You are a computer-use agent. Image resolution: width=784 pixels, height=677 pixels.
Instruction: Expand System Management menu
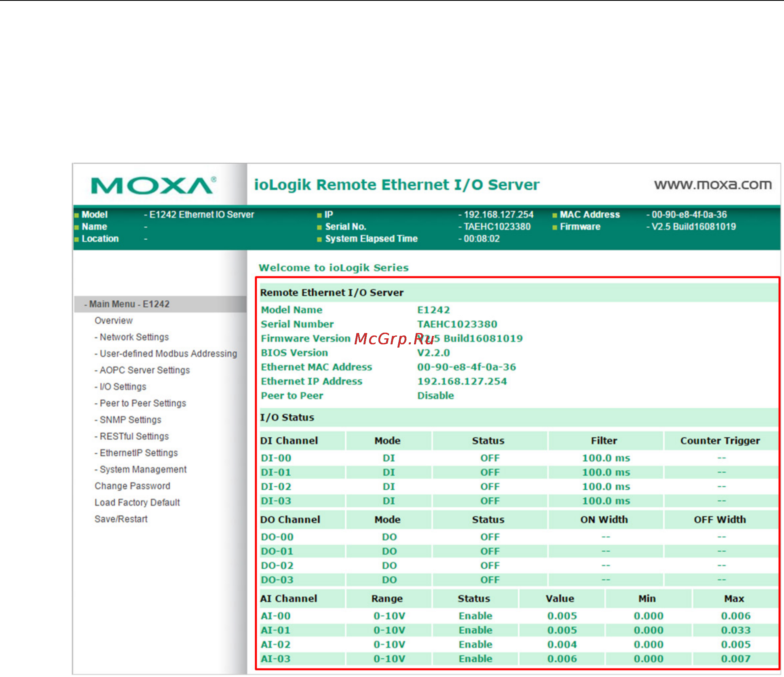tap(140, 470)
